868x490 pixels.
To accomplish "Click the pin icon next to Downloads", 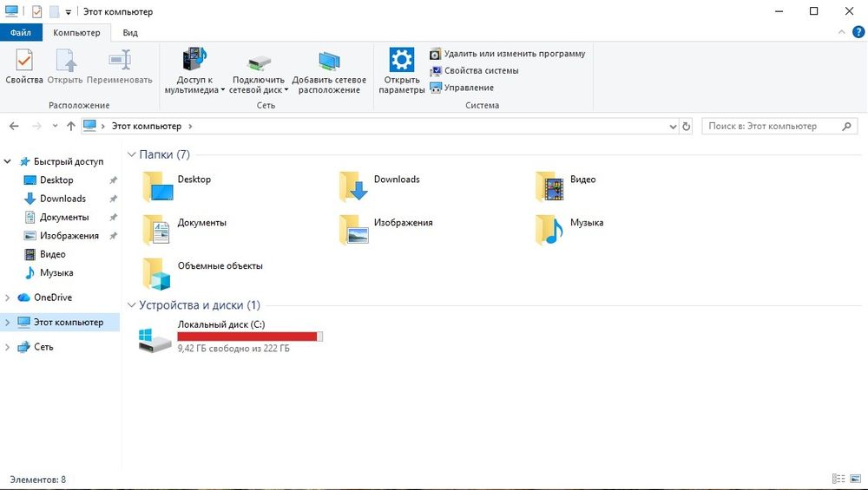I will click(x=114, y=199).
